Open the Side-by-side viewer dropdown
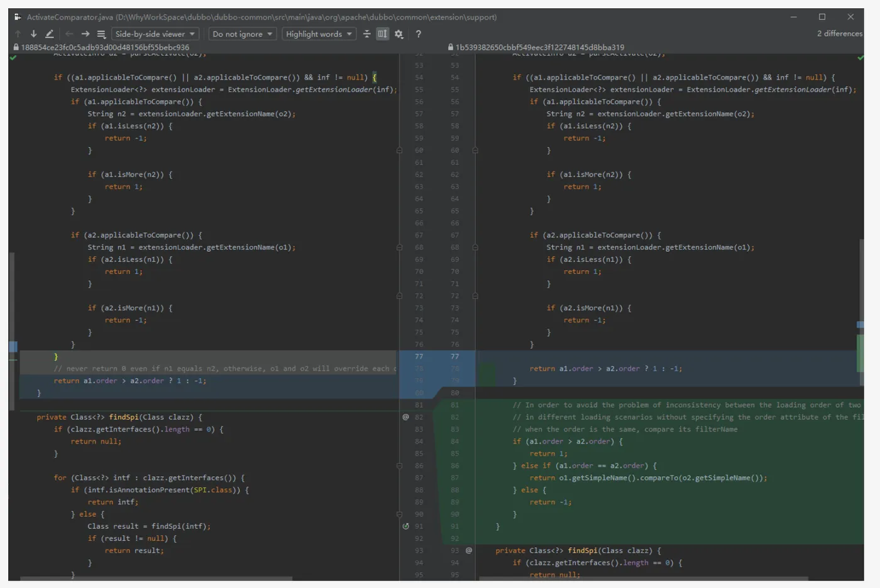The width and height of the screenshot is (880, 588). coord(155,34)
